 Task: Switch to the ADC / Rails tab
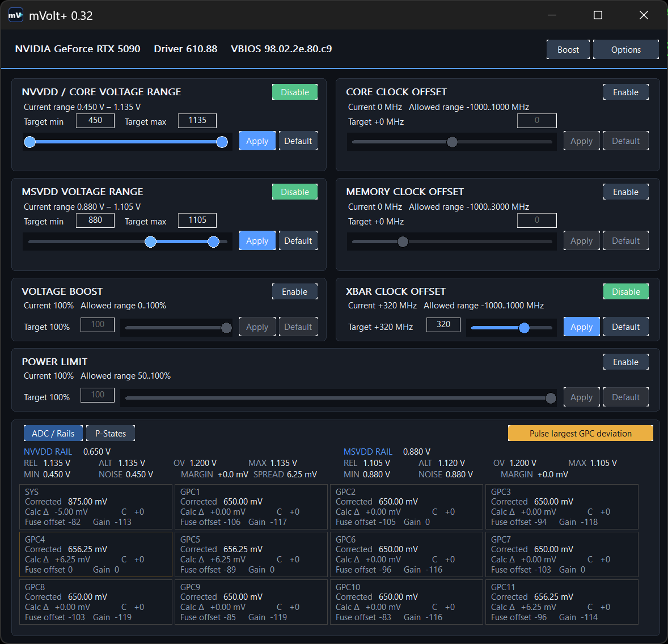click(x=53, y=433)
